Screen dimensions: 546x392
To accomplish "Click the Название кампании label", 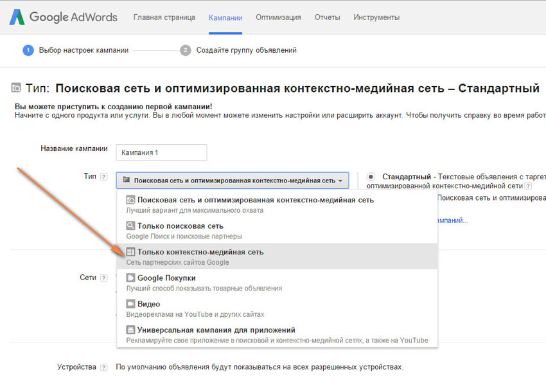I will (x=74, y=148).
